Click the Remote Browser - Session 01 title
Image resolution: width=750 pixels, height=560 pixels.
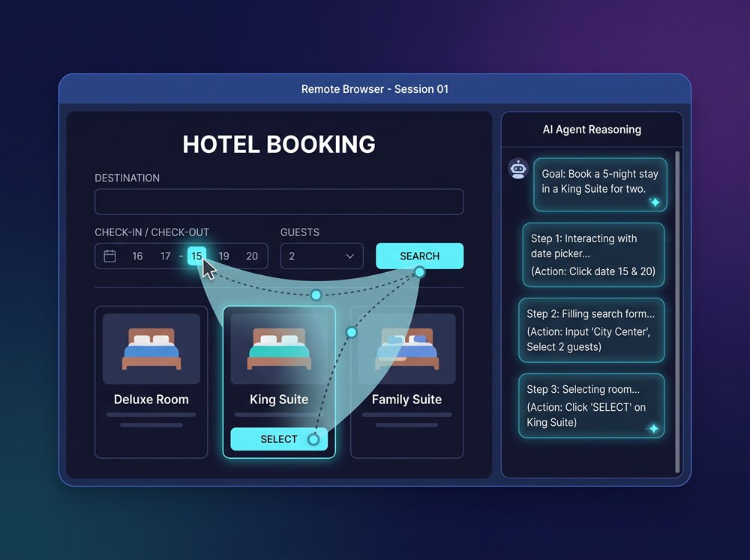[374, 89]
